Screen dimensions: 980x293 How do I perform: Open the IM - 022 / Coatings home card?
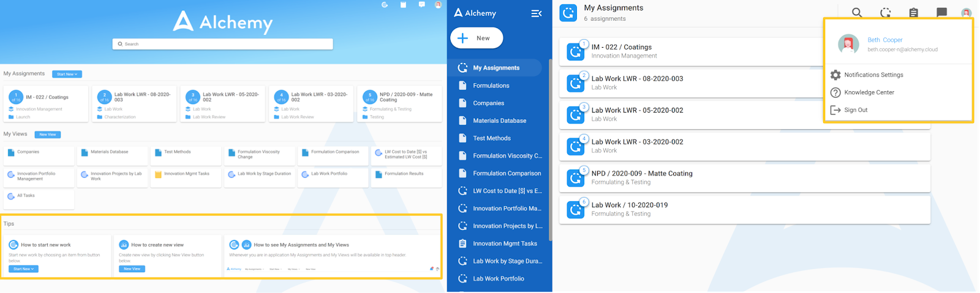[x=46, y=104]
